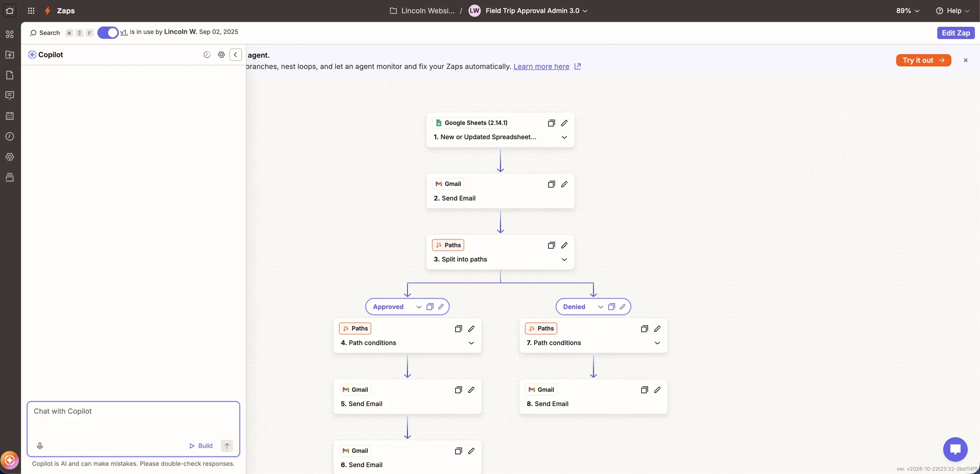The image size is (980, 474).
Task: Expand step 1 New or Updated Spreadsheet chevron
Action: point(565,137)
